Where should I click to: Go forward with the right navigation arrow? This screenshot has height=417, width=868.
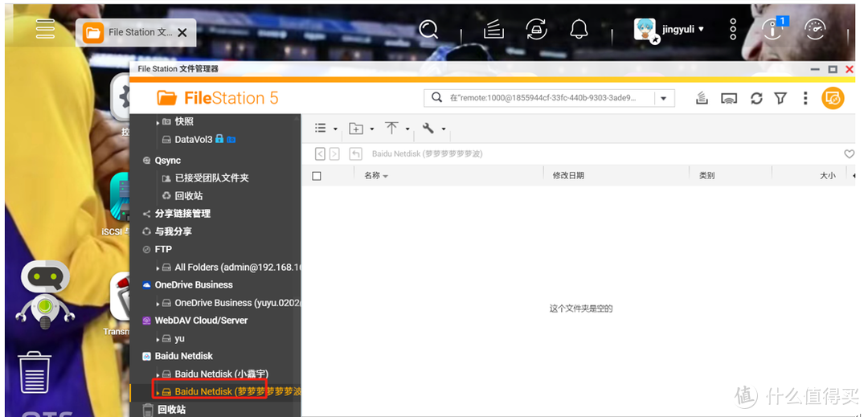(x=334, y=154)
